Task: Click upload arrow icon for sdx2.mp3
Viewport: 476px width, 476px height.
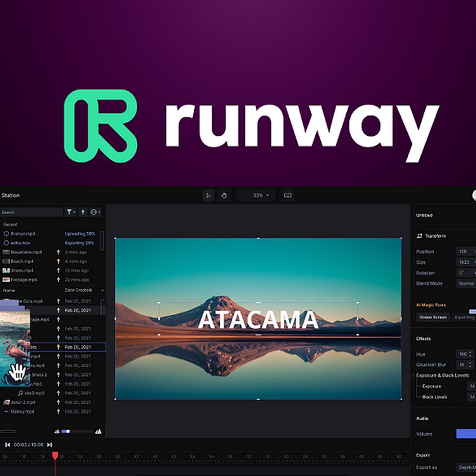Action: tap(58, 393)
